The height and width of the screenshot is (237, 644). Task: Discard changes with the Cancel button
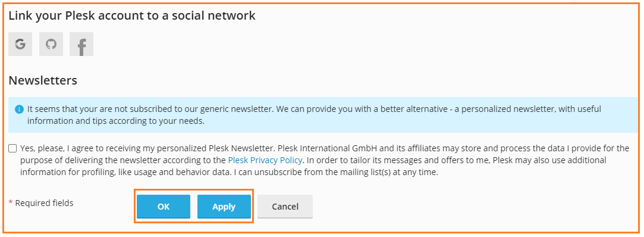click(x=285, y=207)
